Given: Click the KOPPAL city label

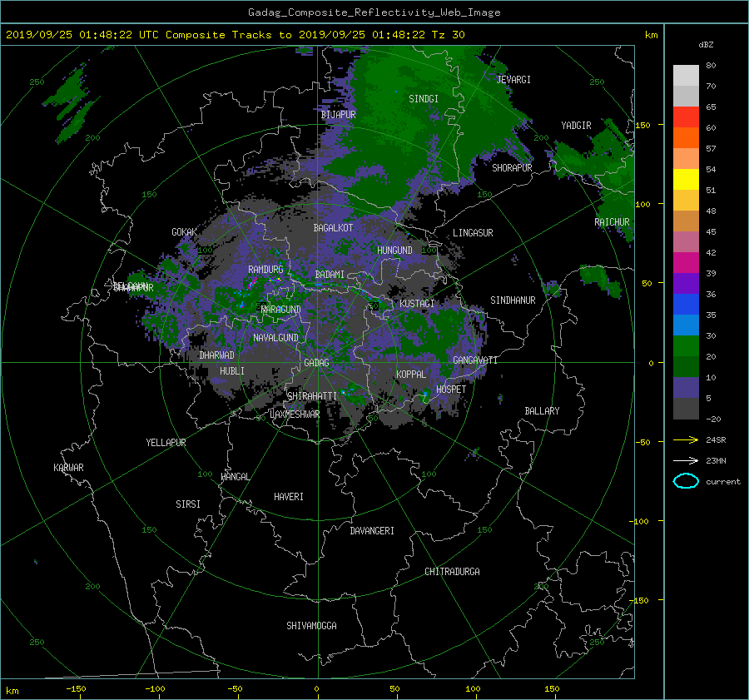Looking at the screenshot, I should pos(411,375).
